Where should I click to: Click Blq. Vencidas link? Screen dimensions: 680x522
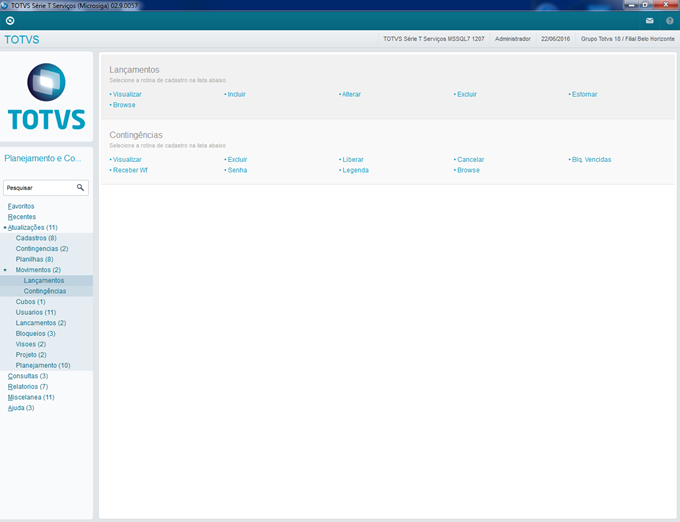(591, 160)
